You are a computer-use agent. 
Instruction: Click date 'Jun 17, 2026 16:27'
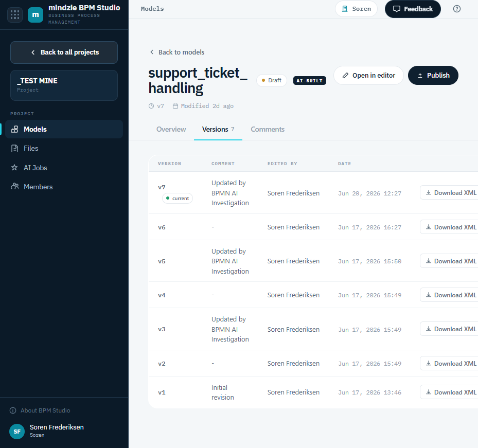tap(369, 227)
